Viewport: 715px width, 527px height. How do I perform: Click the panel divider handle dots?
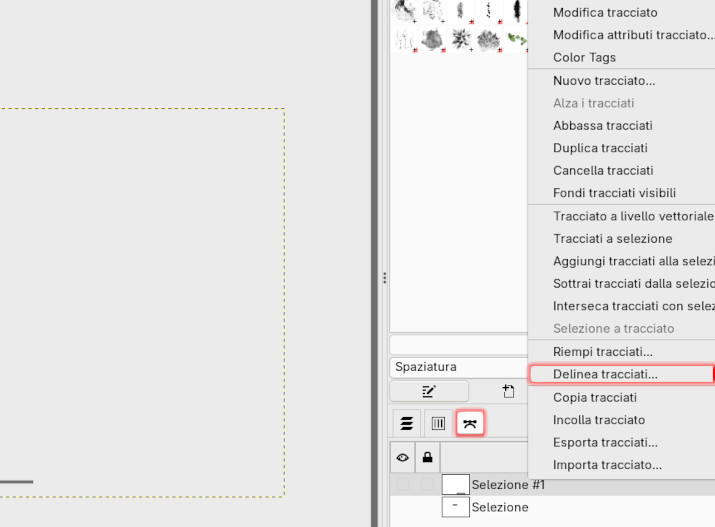point(384,278)
